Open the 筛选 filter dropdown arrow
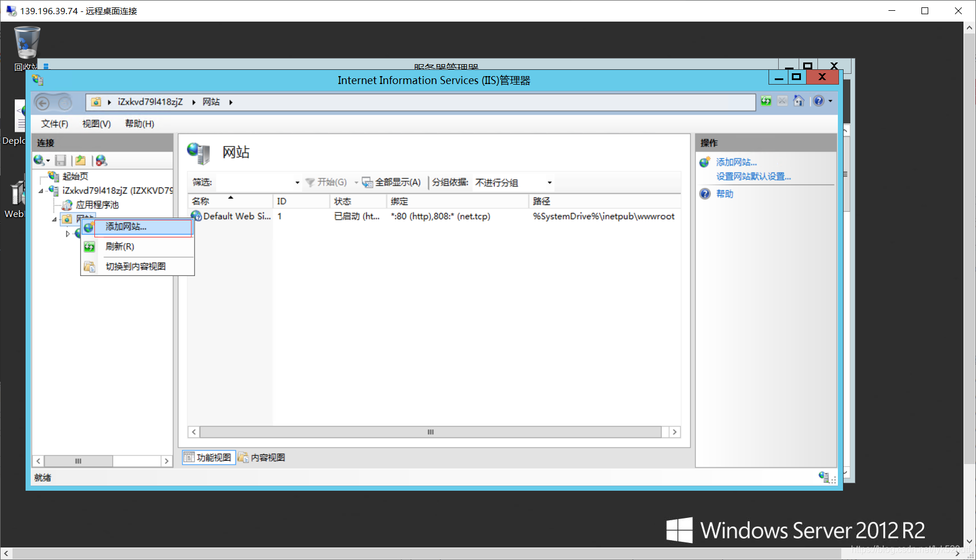Image resolution: width=976 pixels, height=560 pixels. [296, 182]
